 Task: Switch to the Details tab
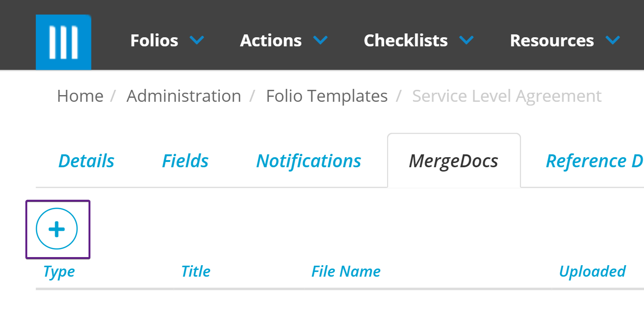(x=86, y=161)
